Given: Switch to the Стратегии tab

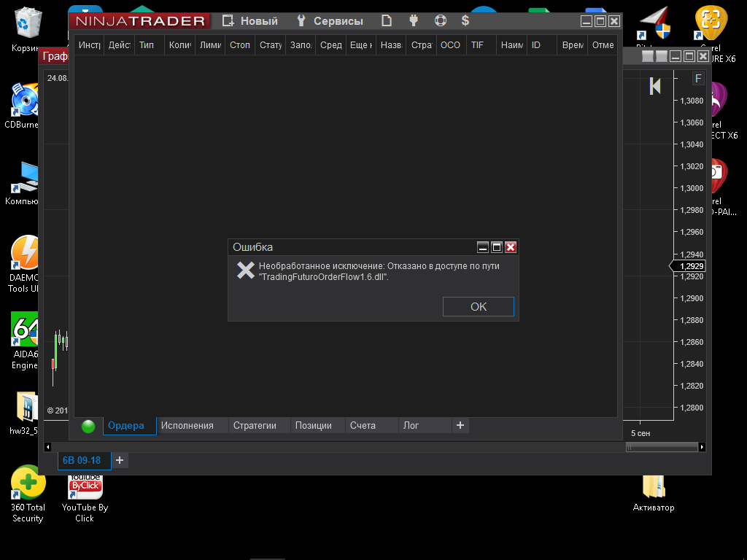Looking at the screenshot, I should click(255, 426).
